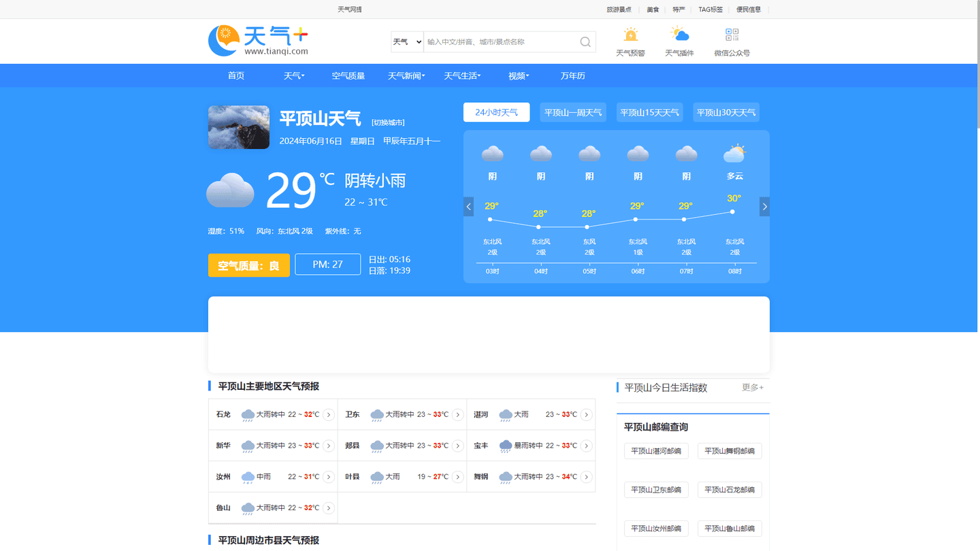980x551 pixels.
Task: Click the arrow icon in the 郏县 row
Action: [458, 446]
